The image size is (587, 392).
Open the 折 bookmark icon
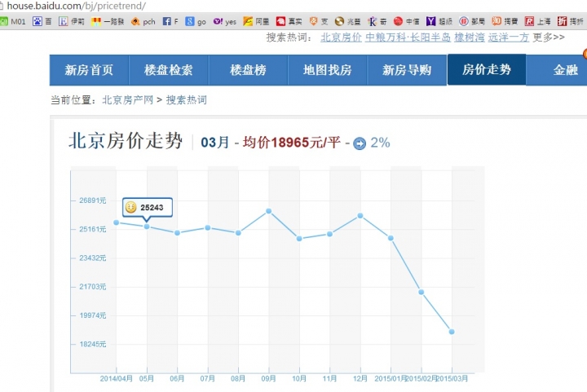click(x=562, y=21)
